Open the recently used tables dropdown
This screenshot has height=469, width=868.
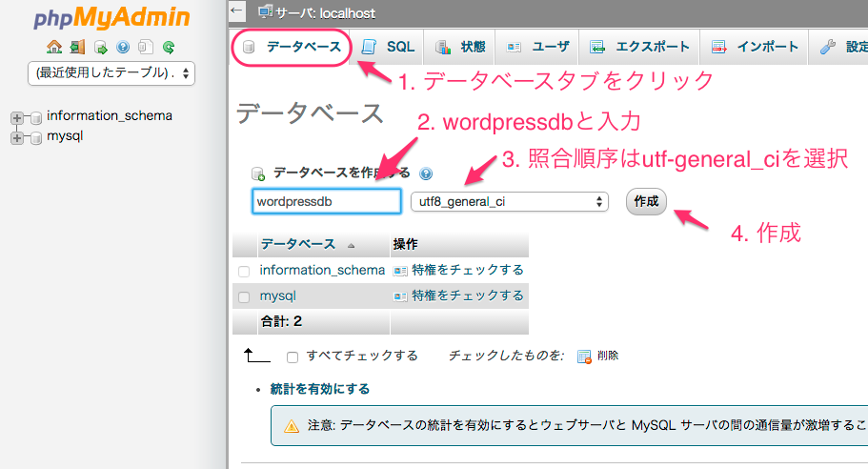point(112,72)
